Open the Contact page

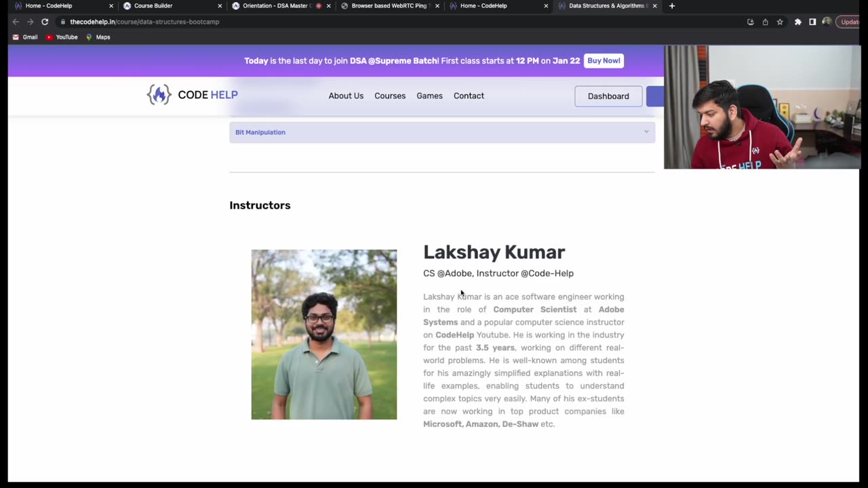point(469,96)
